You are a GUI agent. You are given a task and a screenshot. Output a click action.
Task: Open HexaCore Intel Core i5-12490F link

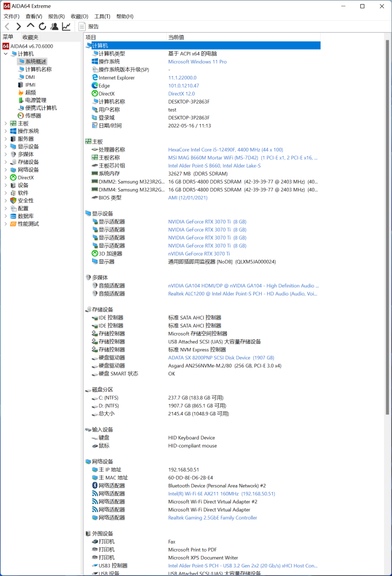226,150
